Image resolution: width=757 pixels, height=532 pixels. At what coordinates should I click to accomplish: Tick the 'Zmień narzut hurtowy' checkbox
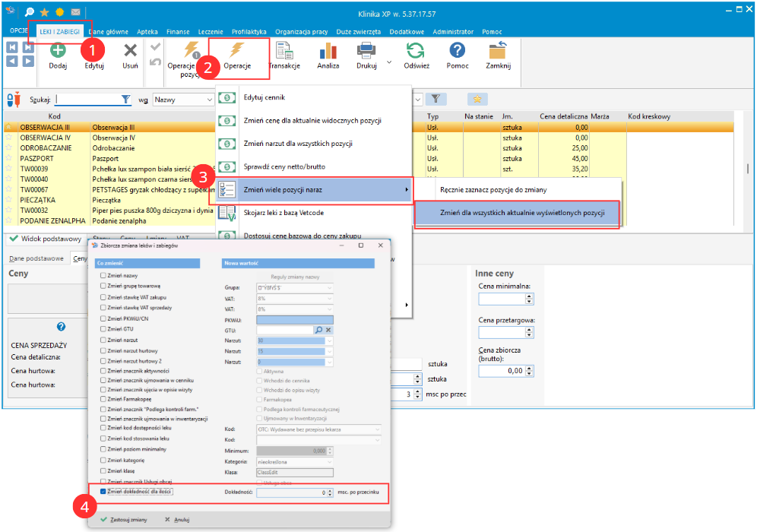pos(103,352)
